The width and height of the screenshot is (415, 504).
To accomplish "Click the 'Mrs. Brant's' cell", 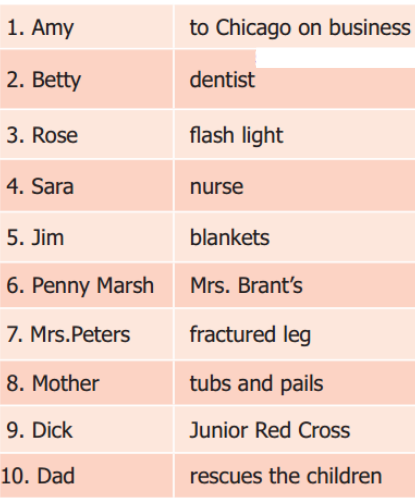I will (295, 285).
